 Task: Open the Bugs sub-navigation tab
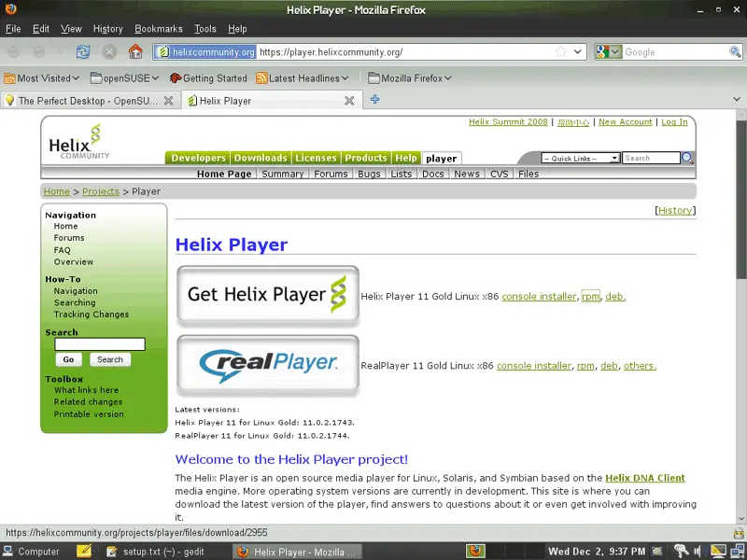369,174
